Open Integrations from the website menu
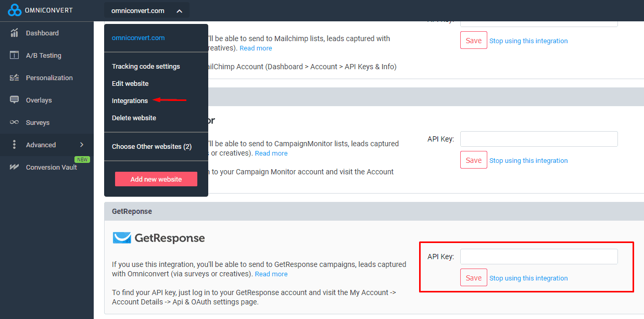644x319 pixels. [130, 100]
